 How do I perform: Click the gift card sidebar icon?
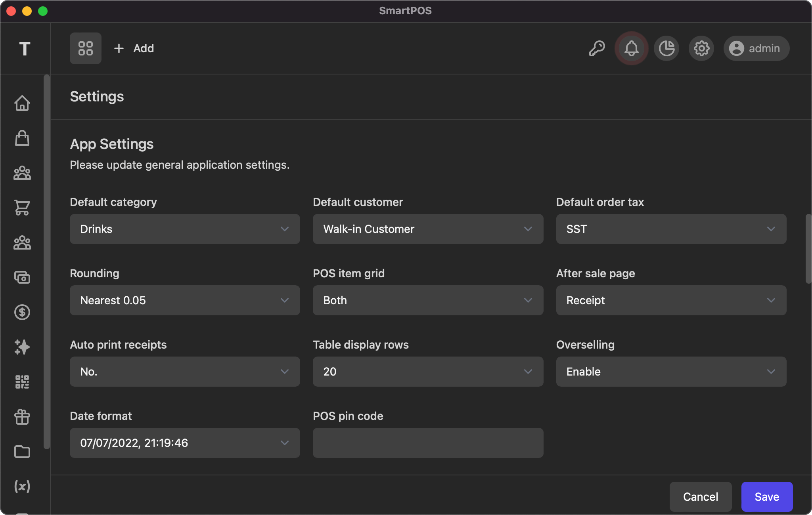22,417
